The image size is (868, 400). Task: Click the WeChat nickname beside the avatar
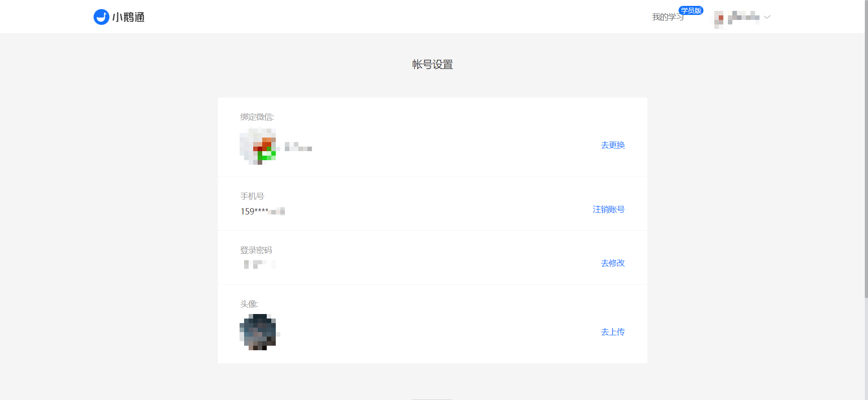click(x=298, y=146)
